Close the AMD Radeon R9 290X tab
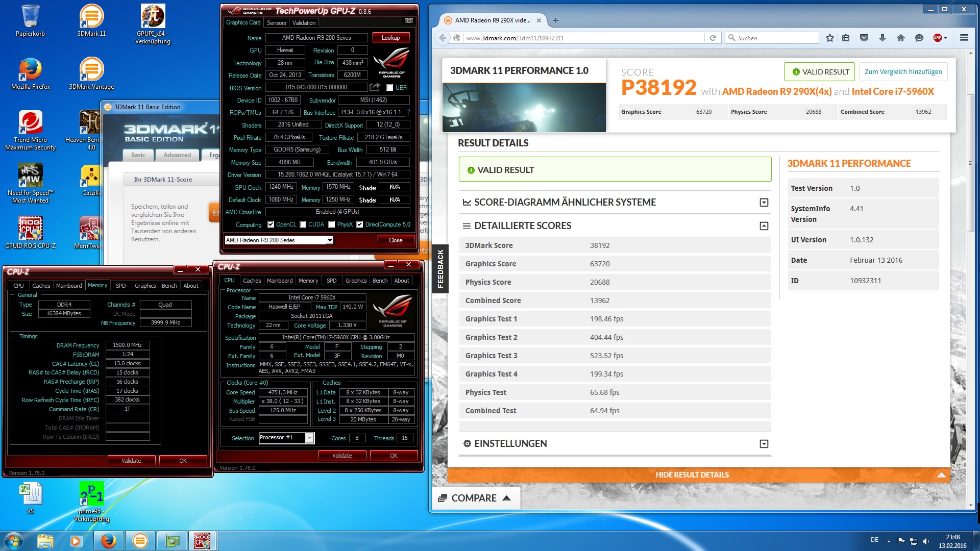Image resolution: width=980 pixels, height=551 pixels. pos(539,20)
